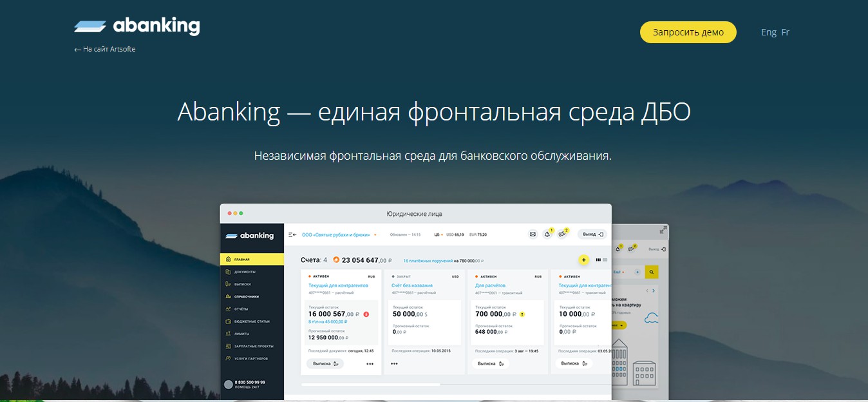Switch to list view icon
This screenshot has height=402, width=868.
click(x=605, y=260)
